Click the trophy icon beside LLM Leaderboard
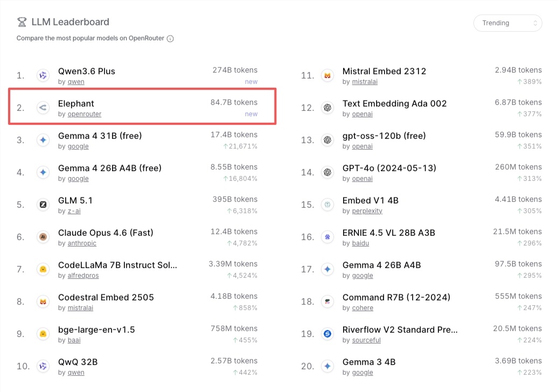The image size is (558, 392). coord(22,22)
